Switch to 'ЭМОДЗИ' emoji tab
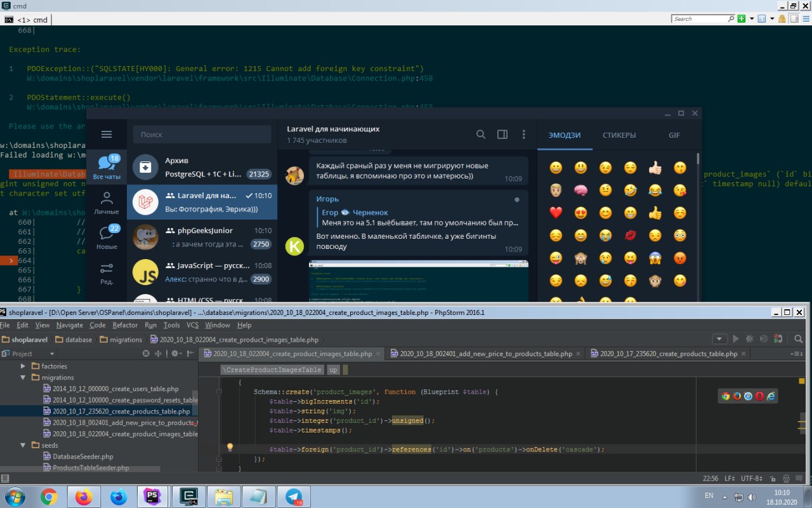Image resolution: width=812 pixels, height=508 pixels. [x=565, y=135]
